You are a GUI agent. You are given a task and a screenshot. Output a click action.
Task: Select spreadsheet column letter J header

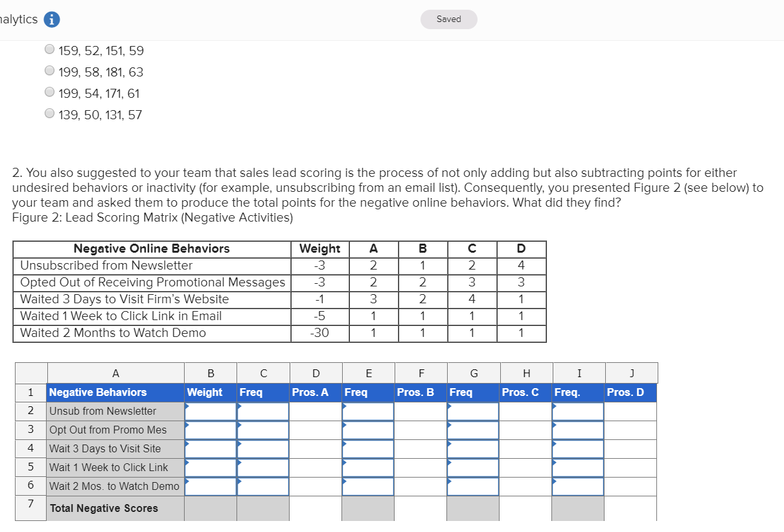point(631,373)
